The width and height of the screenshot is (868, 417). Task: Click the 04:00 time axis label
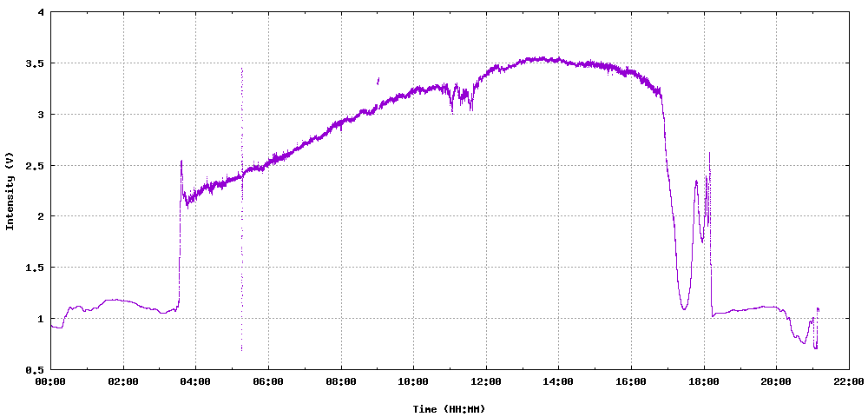click(x=195, y=381)
